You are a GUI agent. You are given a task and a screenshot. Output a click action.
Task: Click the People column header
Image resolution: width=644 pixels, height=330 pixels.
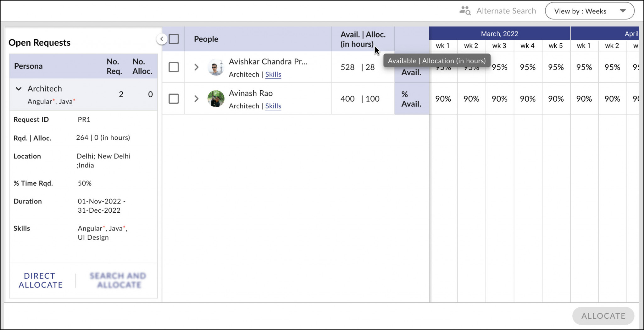pos(206,39)
